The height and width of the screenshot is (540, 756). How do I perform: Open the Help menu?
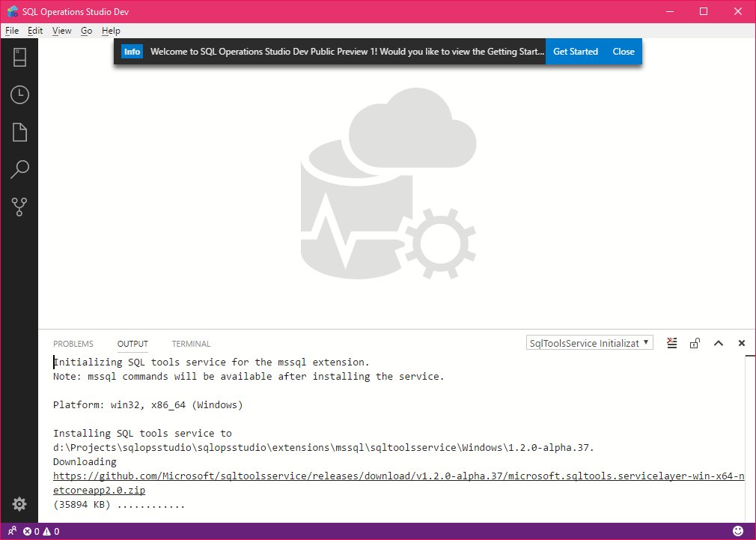coord(111,31)
